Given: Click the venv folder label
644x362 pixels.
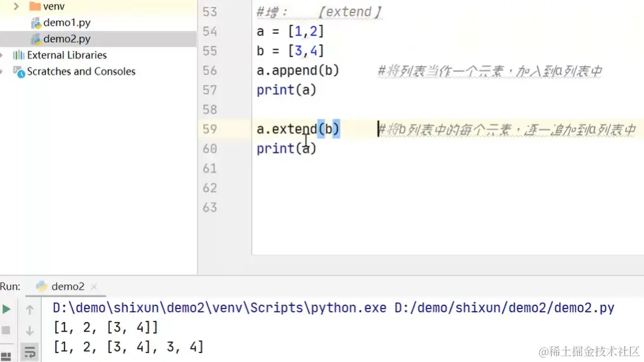Looking at the screenshot, I should point(54,6).
